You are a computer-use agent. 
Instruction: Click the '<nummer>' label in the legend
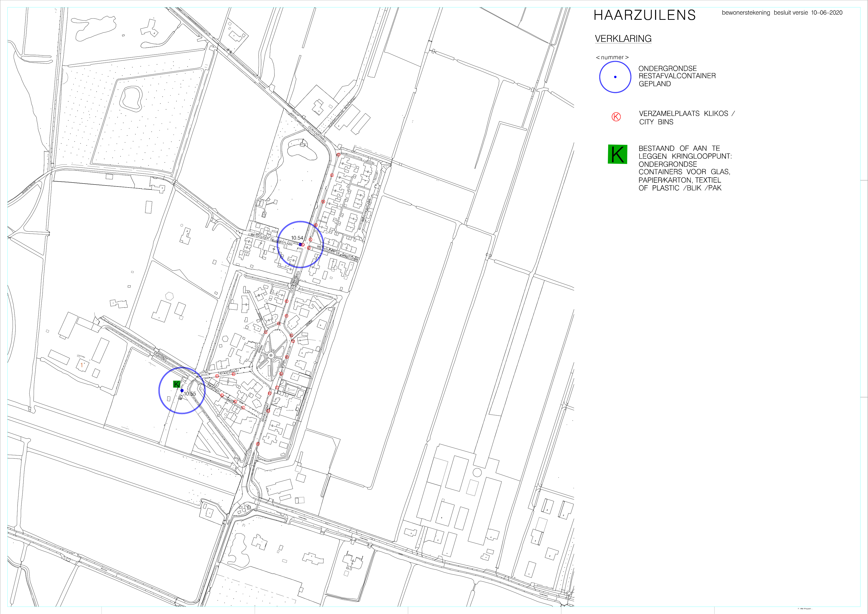pyautogui.click(x=612, y=57)
